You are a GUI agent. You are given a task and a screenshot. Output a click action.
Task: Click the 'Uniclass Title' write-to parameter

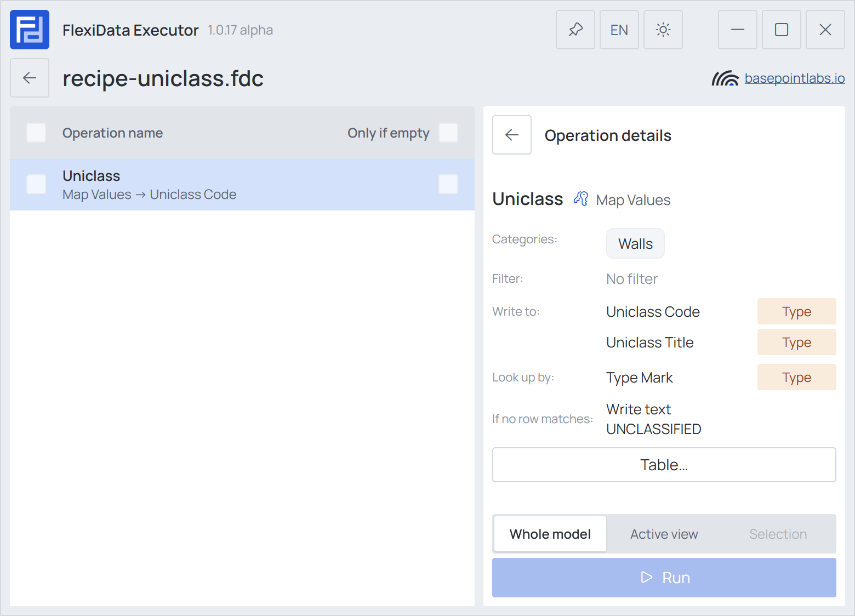(x=650, y=343)
